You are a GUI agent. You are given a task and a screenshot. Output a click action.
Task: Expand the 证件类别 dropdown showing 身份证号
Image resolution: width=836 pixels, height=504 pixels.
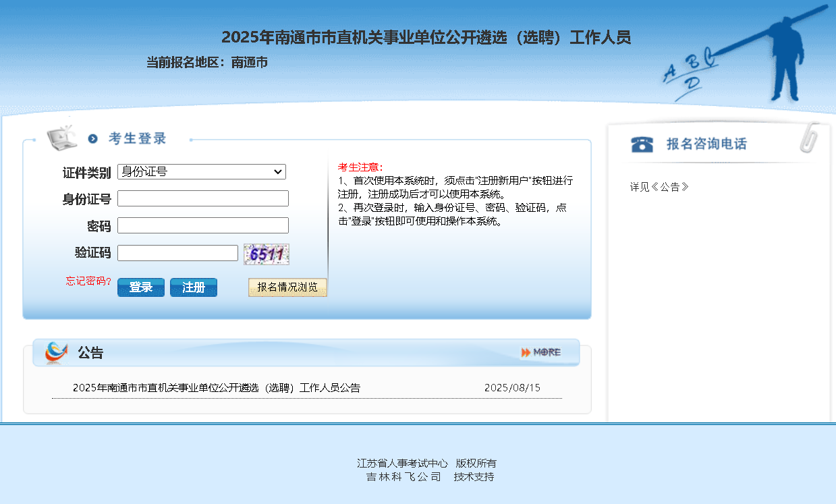click(x=202, y=172)
